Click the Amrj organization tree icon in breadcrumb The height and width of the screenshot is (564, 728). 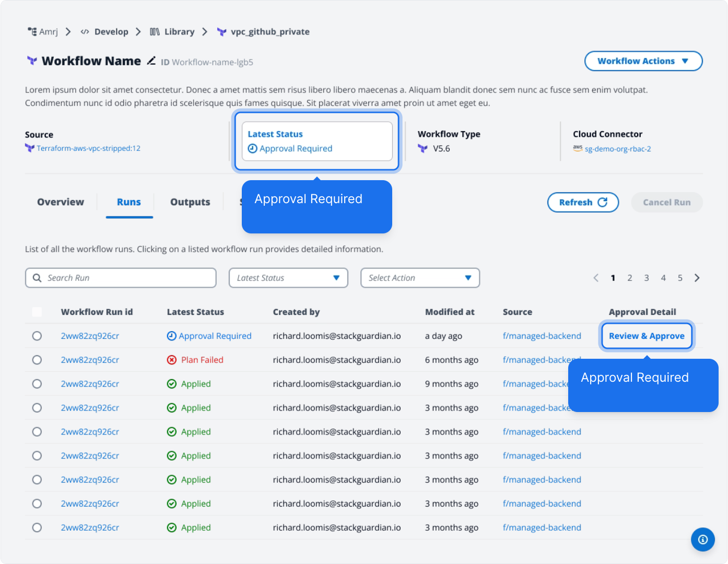32,32
